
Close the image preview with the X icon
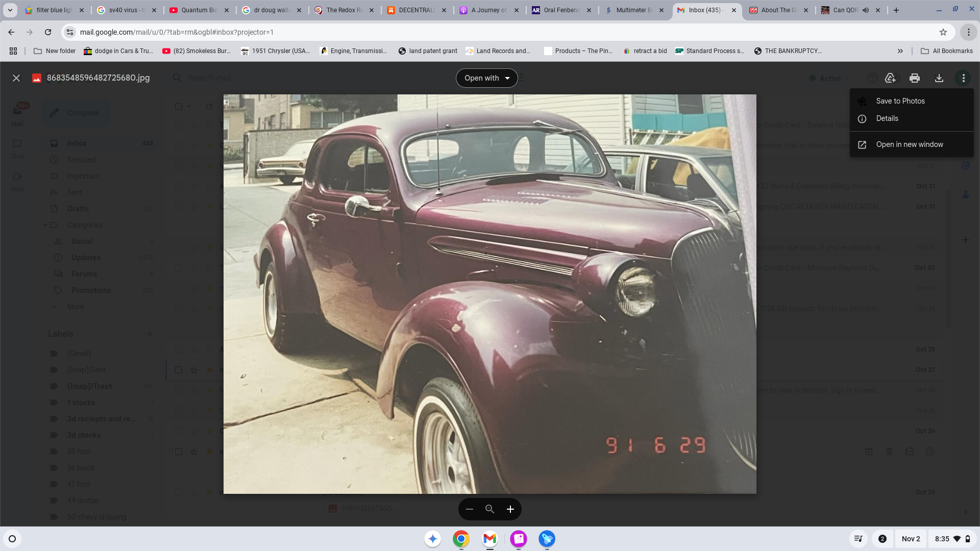[16, 78]
